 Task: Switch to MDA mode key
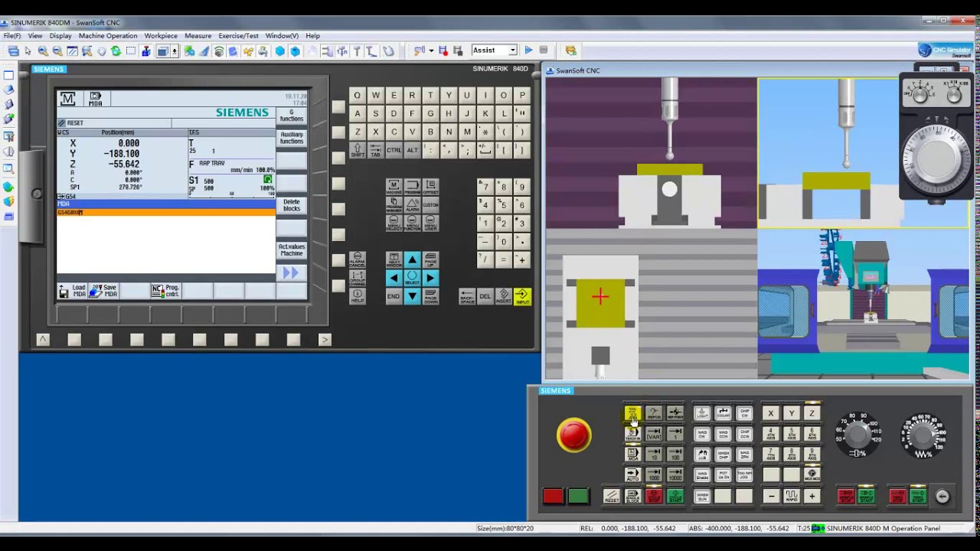pos(632,455)
